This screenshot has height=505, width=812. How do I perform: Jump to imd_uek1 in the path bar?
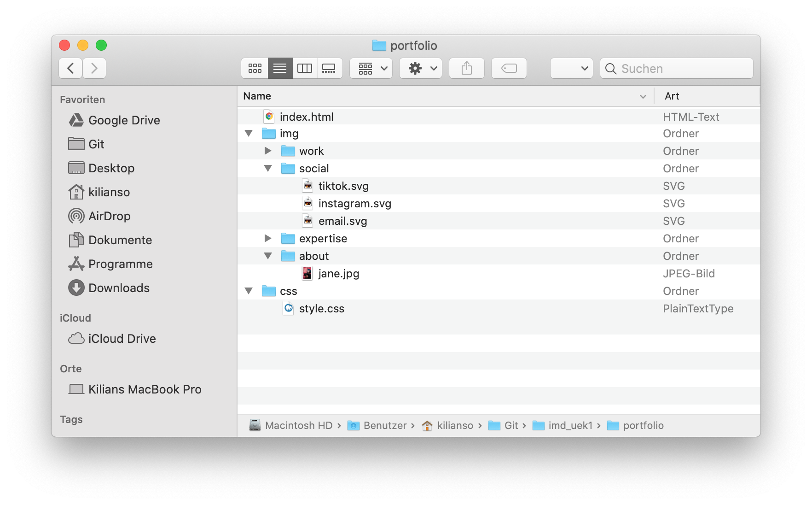[x=570, y=425]
